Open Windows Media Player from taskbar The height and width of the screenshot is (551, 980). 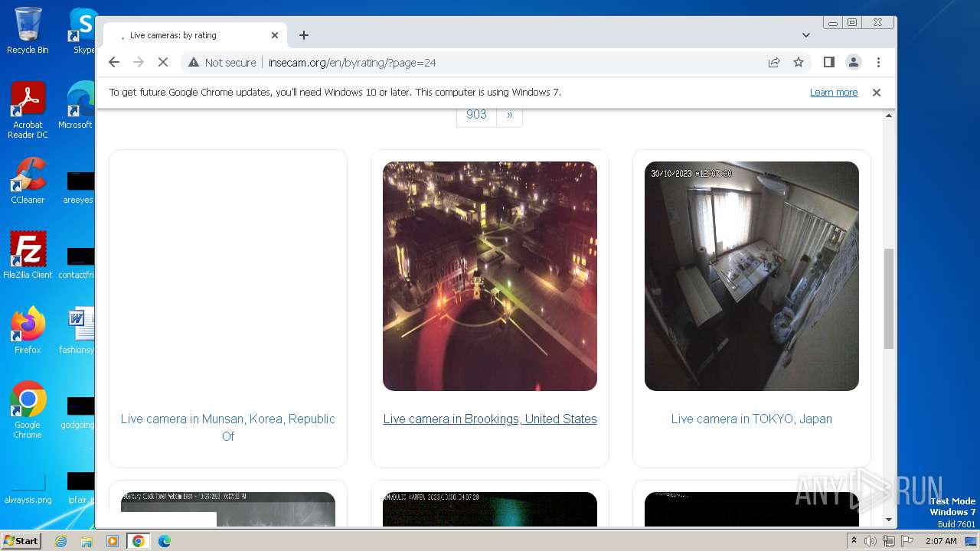(x=113, y=541)
